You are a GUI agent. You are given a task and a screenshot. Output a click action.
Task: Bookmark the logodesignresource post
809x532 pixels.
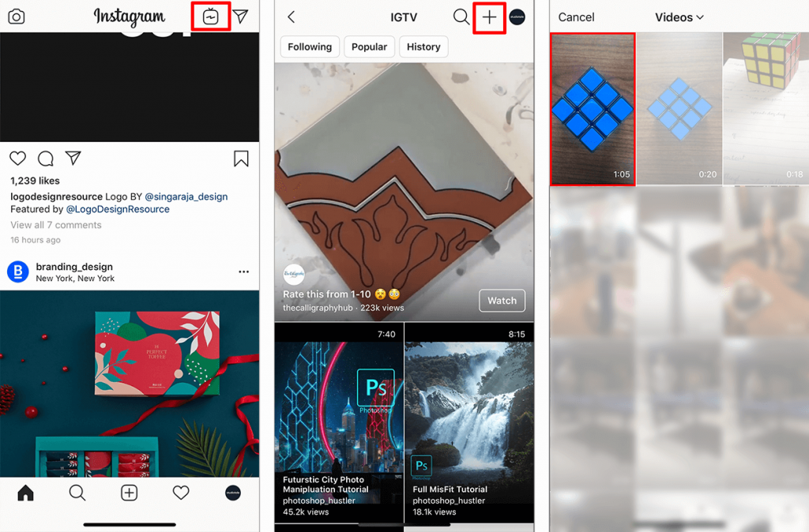point(241,159)
